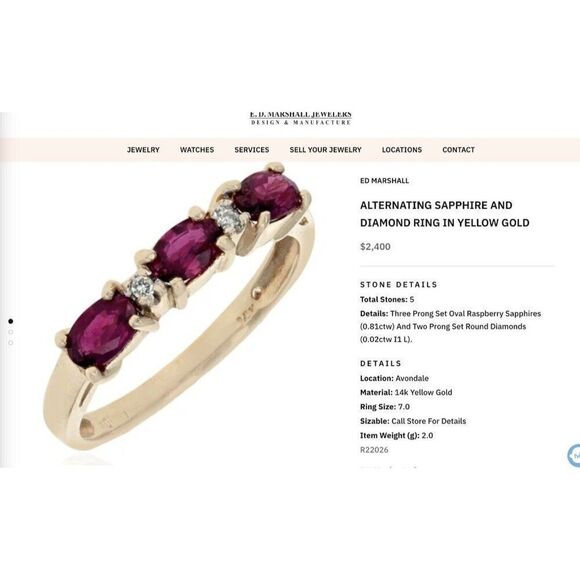Open the chat widget bubble icon
This screenshot has width=580, height=580.
(574, 455)
